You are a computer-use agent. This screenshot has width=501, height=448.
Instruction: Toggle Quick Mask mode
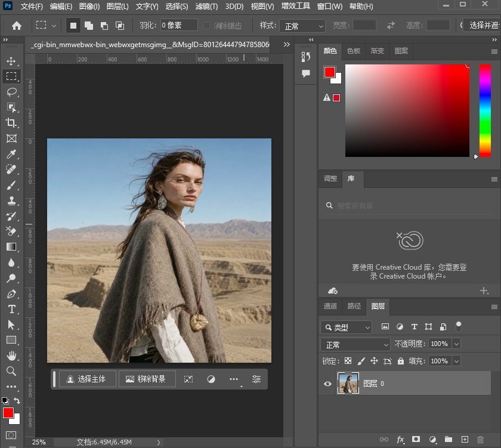pos(11,435)
